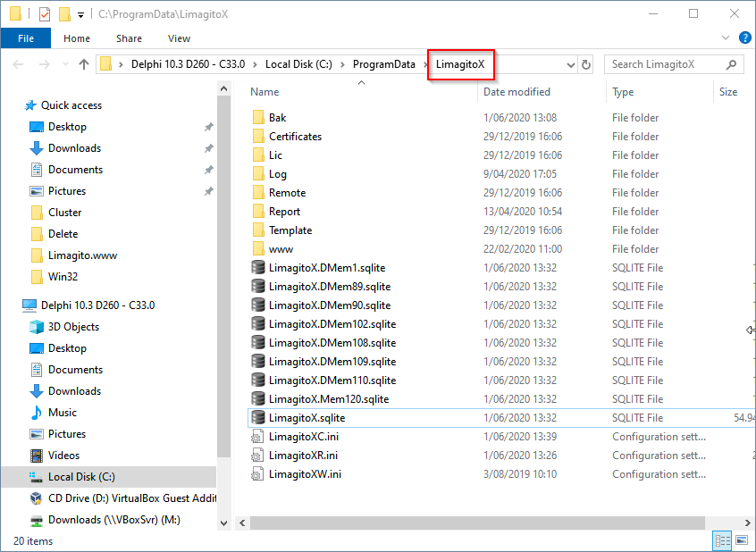Screen dimensions: 756x552
Task: Select Local Disk (C:) in navigation pane
Action: 108,477
